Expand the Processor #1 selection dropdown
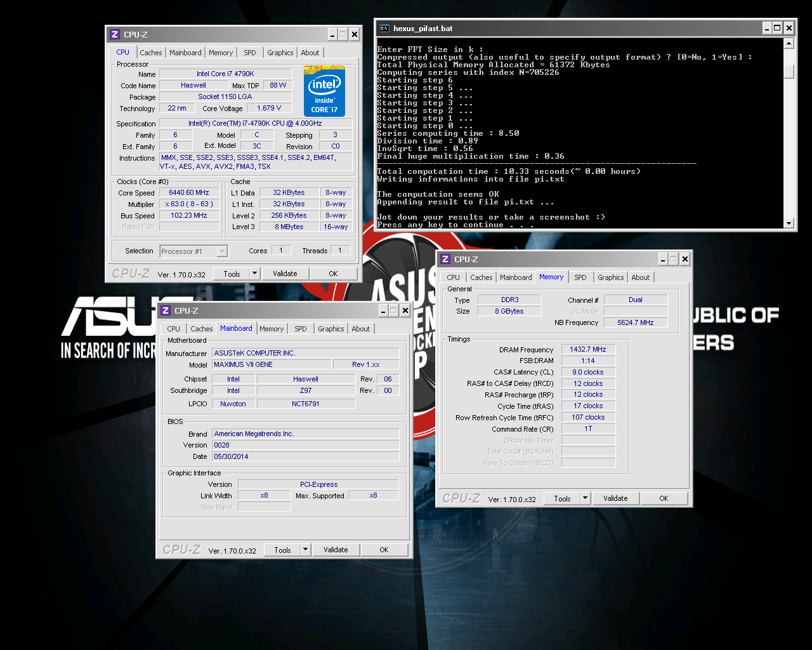This screenshot has height=650, width=812. pos(222,251)
